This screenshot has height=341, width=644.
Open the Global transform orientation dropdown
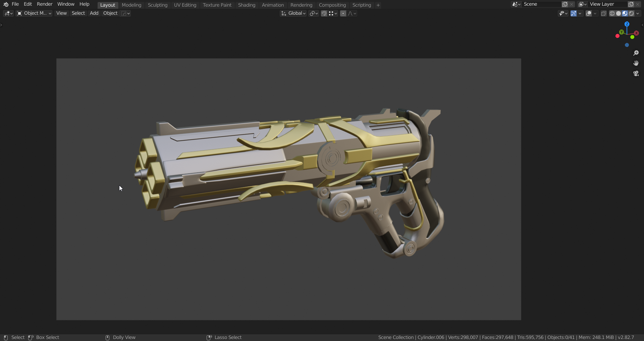pyautogui.click(x=293, y=13)
